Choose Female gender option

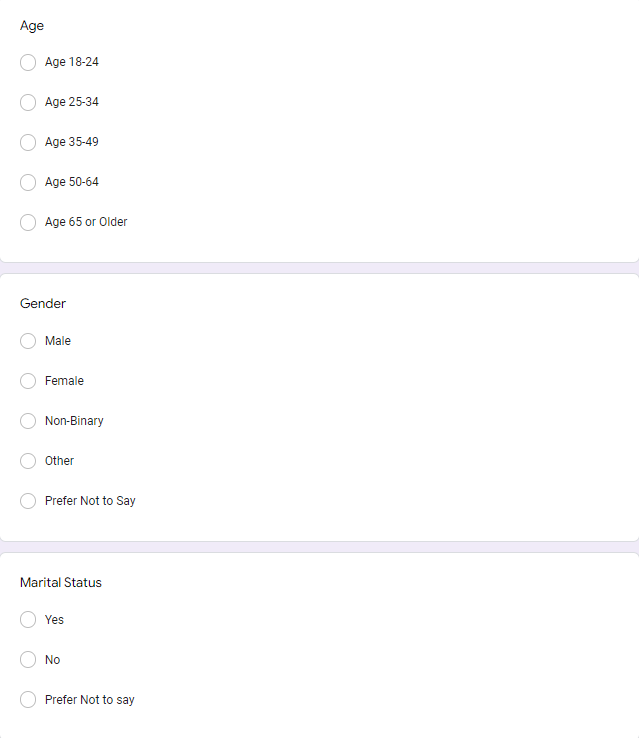(x=28, y=381)
